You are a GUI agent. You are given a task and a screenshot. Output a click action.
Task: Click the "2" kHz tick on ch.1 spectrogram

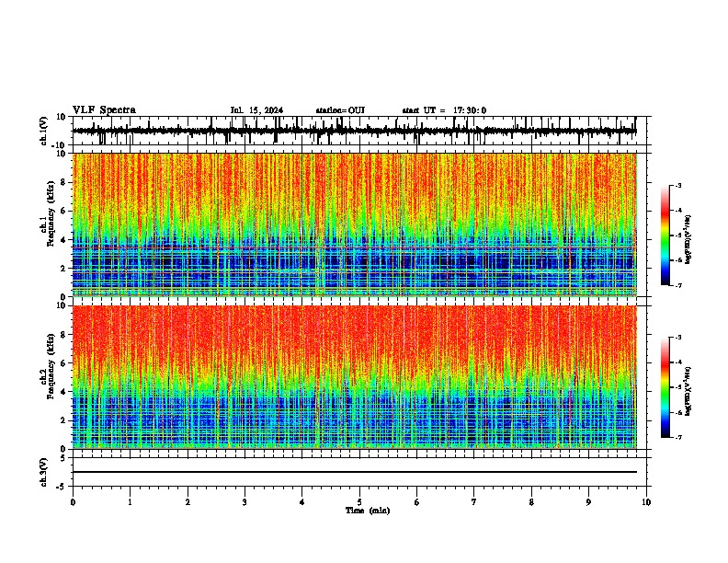coord(64,268)
